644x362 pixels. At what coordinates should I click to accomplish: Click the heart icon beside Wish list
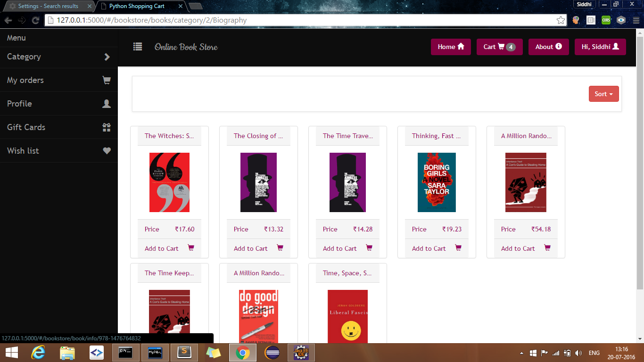coord(107,151)
